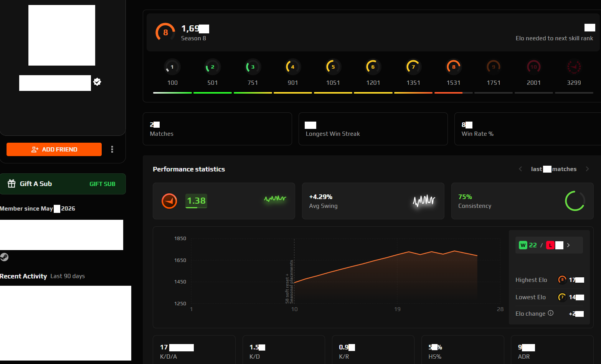Viewport: 601px width, 364px height.
Task: Click the verified checkmark badge beside the username
Action: (97, 82)
